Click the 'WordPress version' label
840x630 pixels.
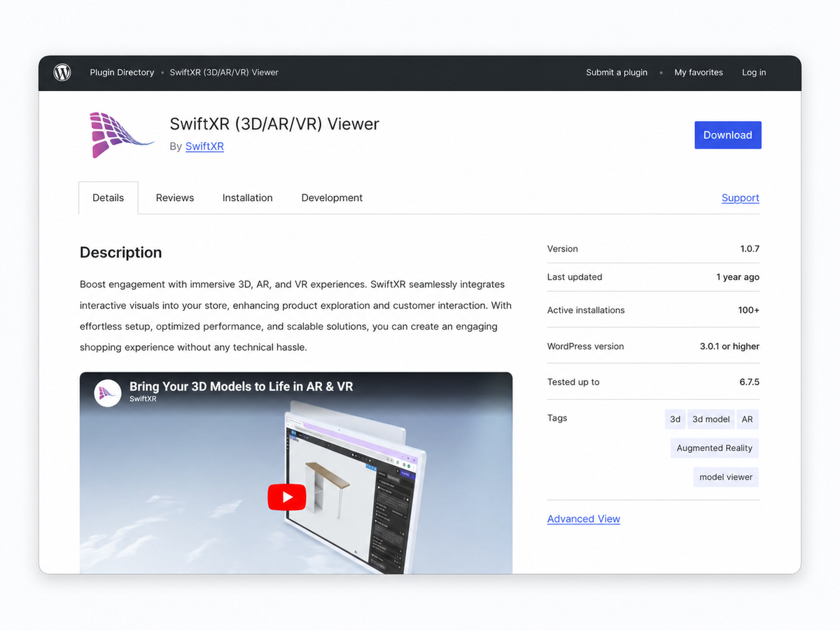pos(585,346)
